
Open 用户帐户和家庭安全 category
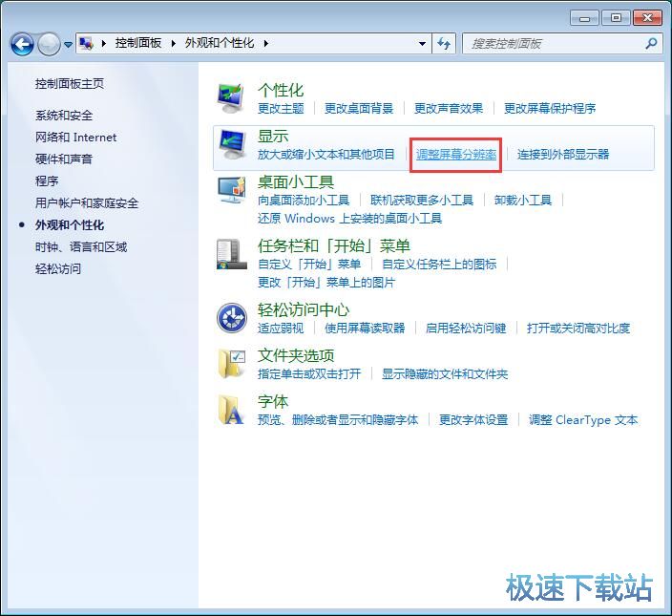[87, 202]
